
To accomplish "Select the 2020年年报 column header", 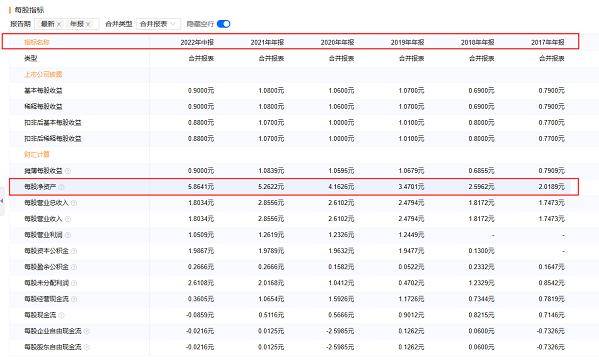I will coord(337,42).
